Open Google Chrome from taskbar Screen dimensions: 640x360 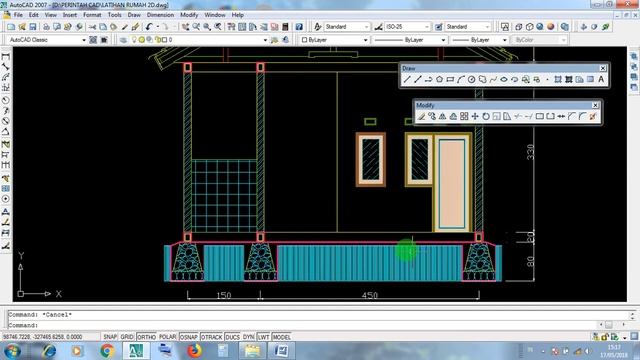107,351
